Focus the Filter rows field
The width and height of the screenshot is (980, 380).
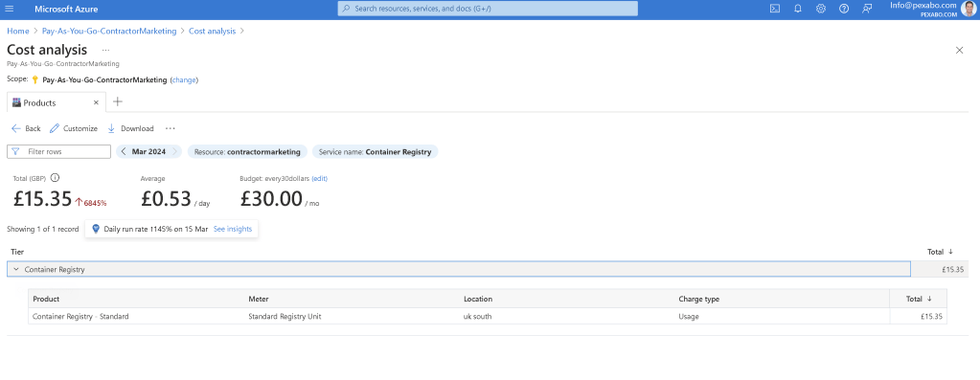(58, 151)
